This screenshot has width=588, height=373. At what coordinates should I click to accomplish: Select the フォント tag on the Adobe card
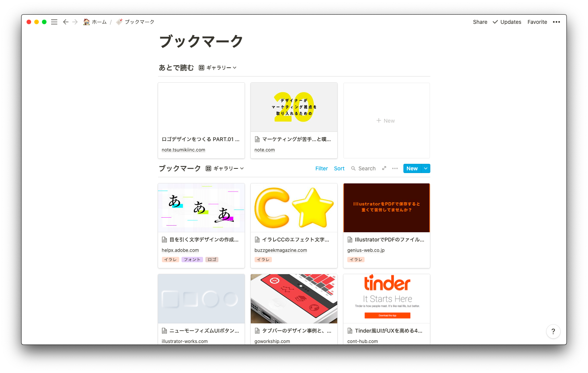(192, 260)
